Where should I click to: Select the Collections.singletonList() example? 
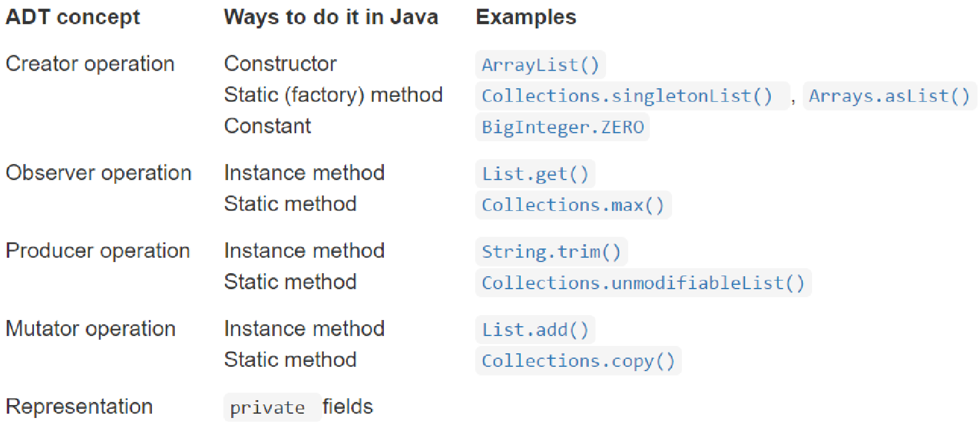[x=633, y=96]
